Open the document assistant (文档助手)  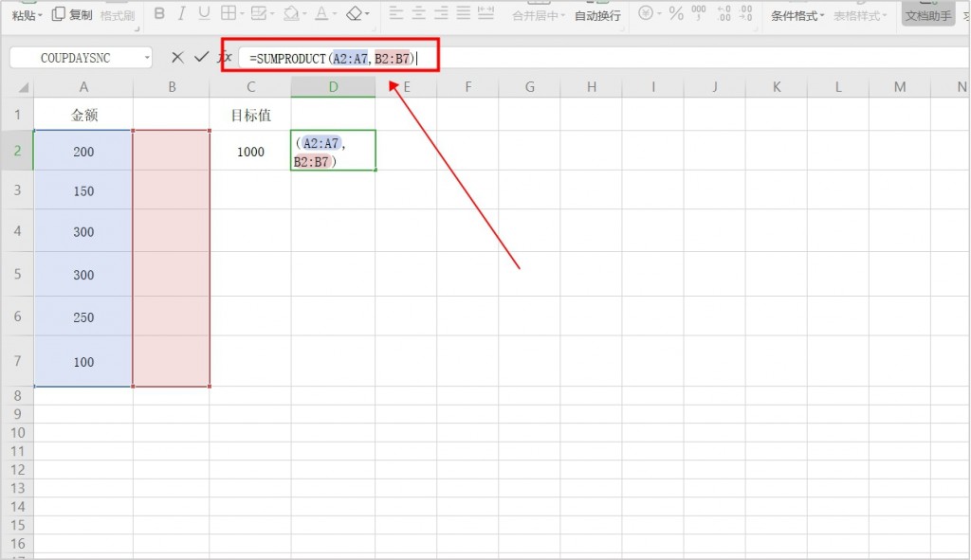coord(928,15)
